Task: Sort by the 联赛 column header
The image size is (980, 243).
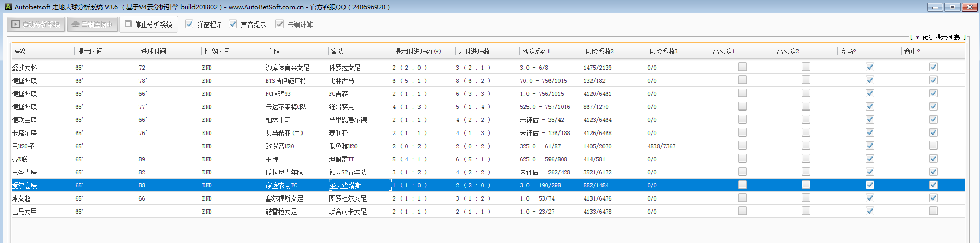Action: (x=20, y=51)
